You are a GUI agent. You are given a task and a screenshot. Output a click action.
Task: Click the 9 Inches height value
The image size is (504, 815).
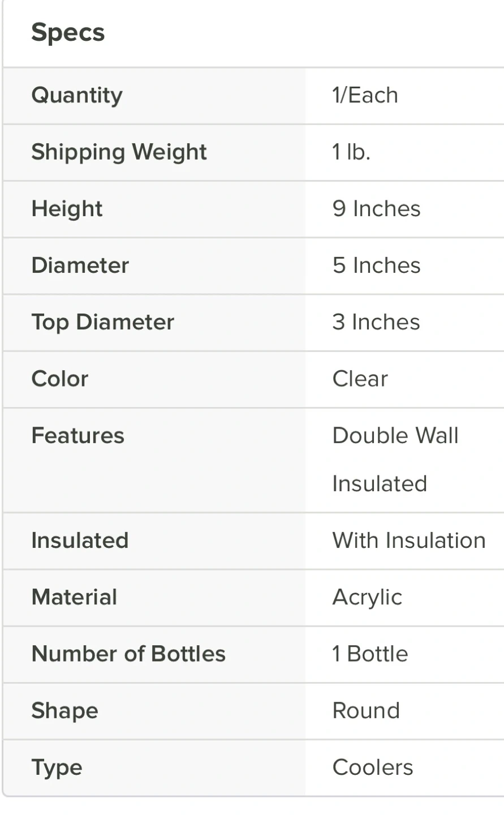click(376, 209)
